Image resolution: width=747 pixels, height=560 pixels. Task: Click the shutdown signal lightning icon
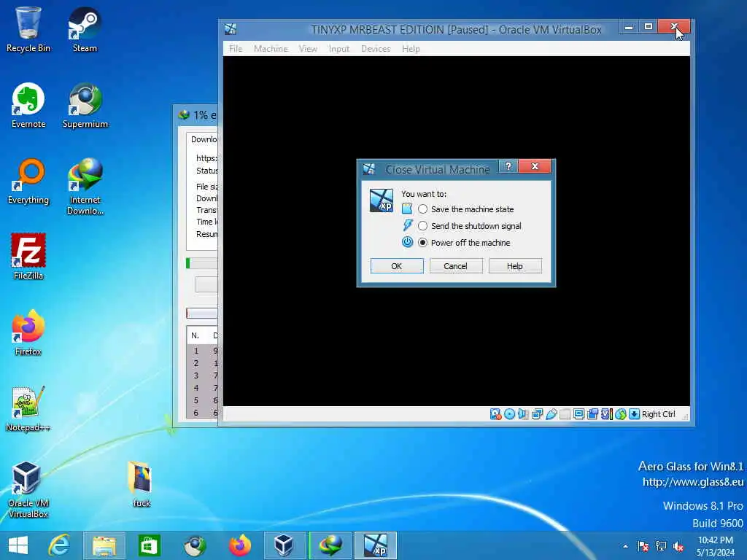(407, 225)
